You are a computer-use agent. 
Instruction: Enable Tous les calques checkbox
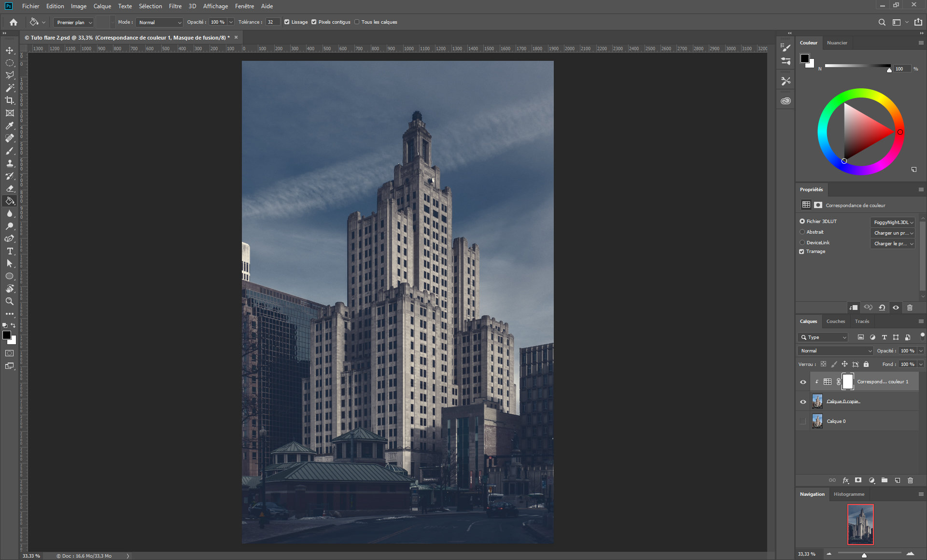point(357,22)
